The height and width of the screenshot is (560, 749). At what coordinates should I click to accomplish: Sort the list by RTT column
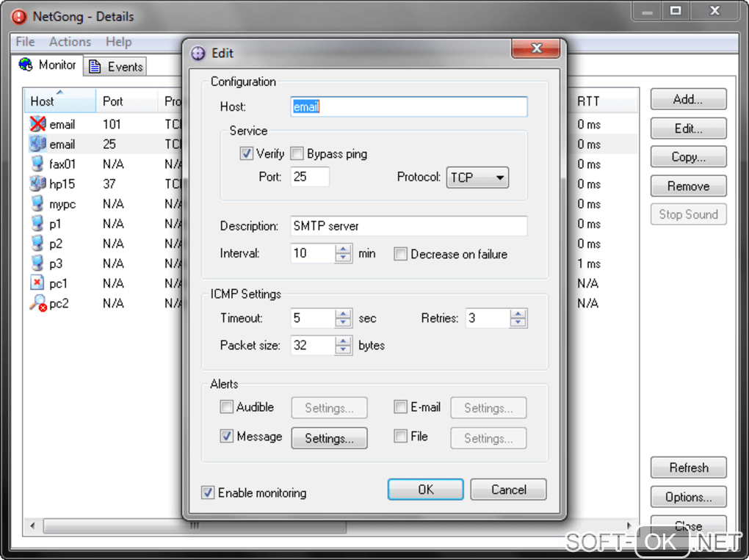point(604,101)
